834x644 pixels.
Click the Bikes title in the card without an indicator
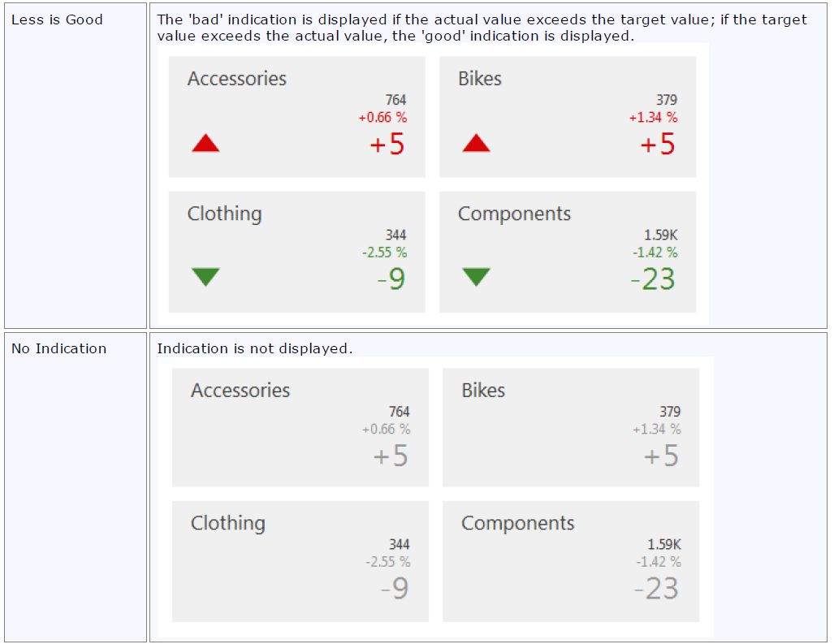click(x=483, y=390)
